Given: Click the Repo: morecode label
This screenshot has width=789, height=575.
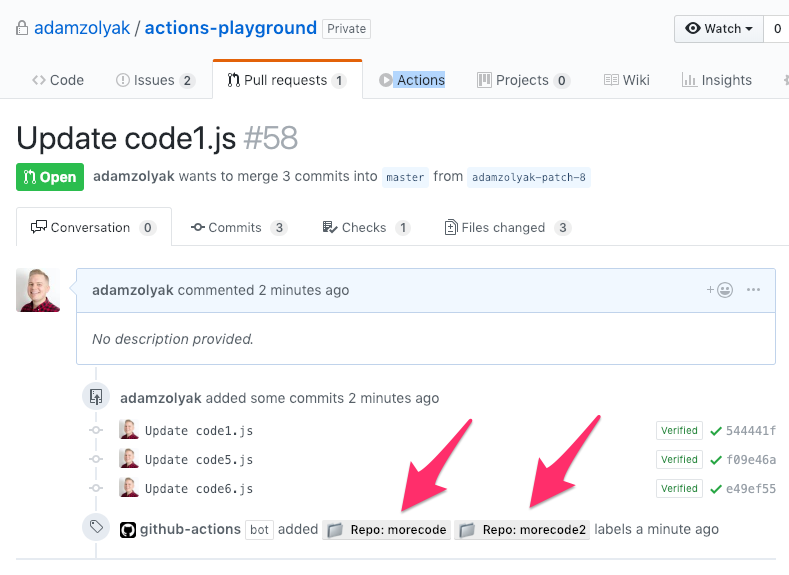Looking at the screenshot, I should (x=386, y=530).
